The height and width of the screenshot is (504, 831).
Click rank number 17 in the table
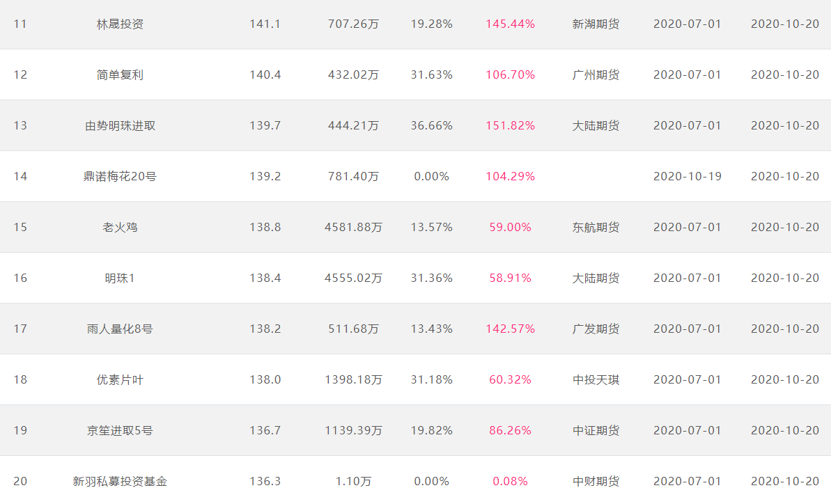[x=20, y=329]
